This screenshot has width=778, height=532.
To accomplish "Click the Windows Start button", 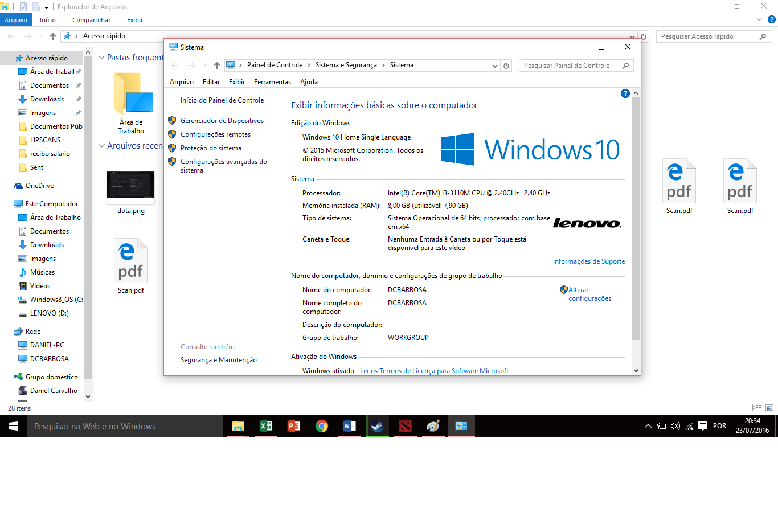I will pos(14,426).
